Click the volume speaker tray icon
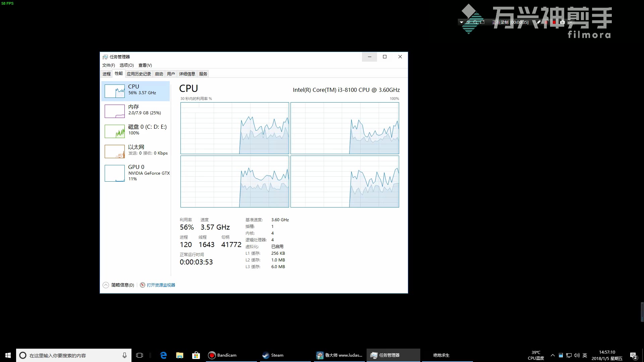Image resolution: width=644 pixels, height=362 pixels. [577, 355]
